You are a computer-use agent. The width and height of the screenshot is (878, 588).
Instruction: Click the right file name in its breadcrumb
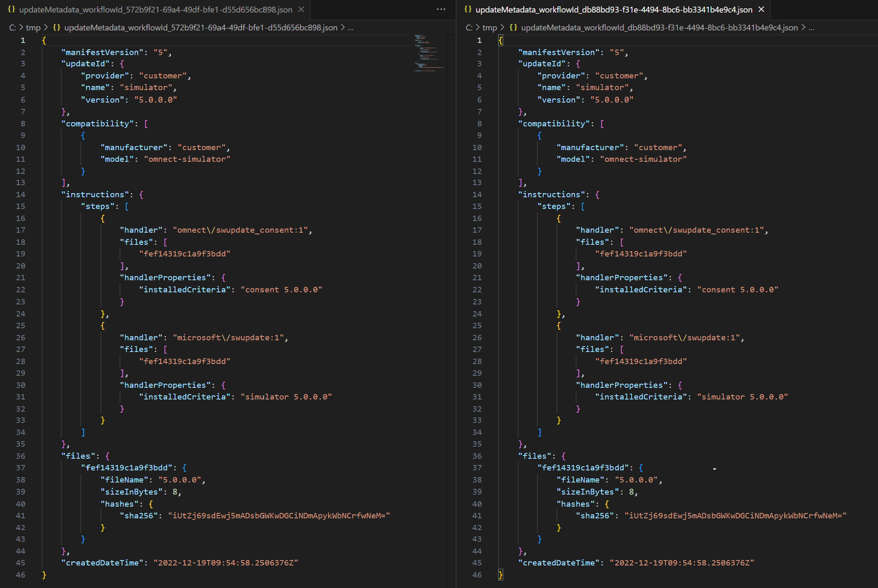click(659, 28)
